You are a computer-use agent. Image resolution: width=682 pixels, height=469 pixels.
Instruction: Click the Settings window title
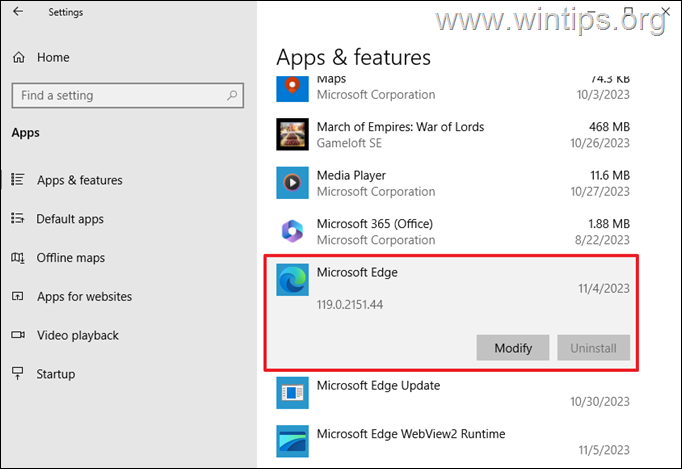tap(66, 12)
